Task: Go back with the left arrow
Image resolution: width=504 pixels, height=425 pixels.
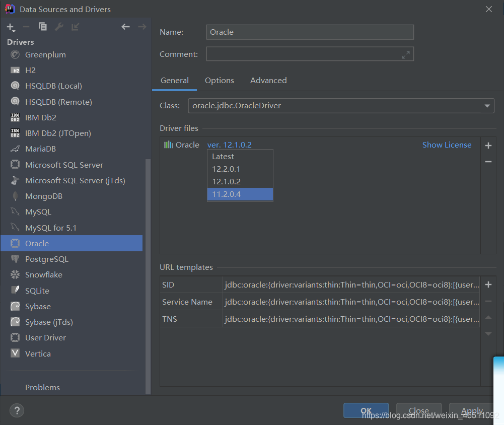Action: point(125,27)
